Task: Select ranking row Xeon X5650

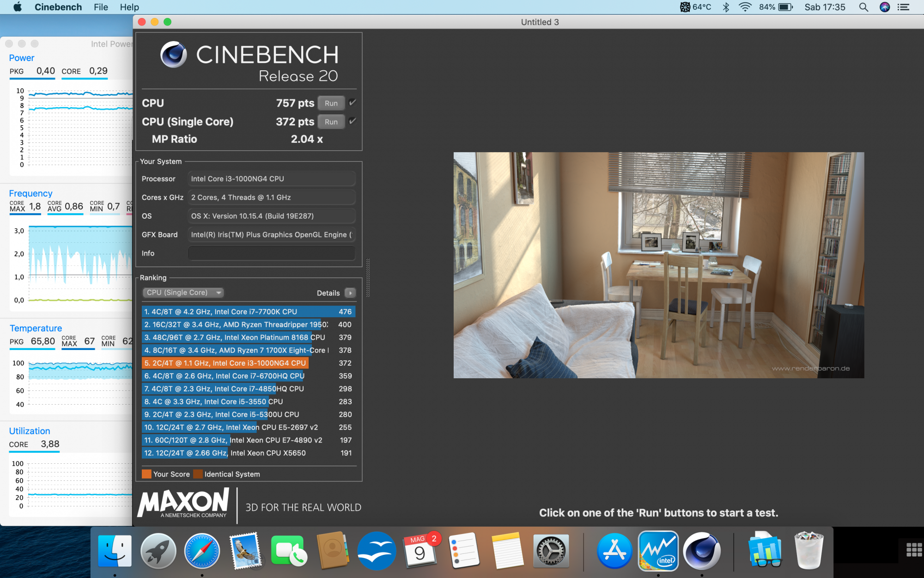Action: click(x=249, y=453)
